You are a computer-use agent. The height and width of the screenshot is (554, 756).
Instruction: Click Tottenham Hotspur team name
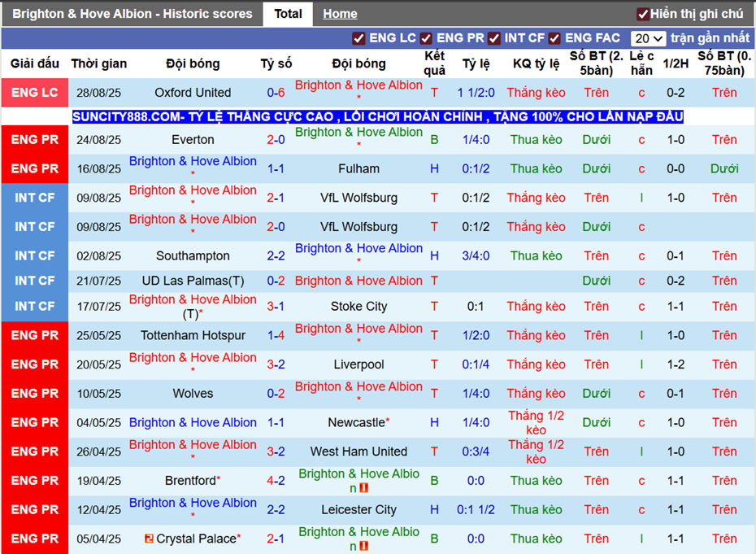tap(193, 335)
